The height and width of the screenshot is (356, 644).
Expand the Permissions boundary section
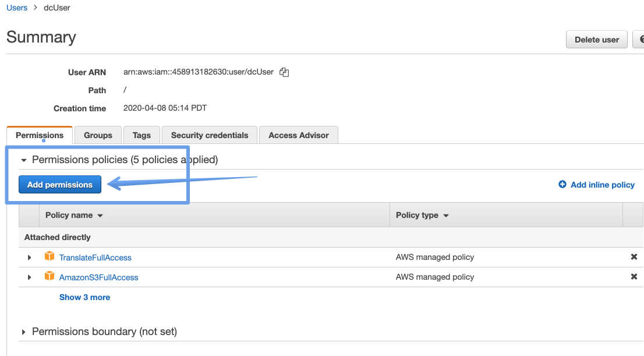point(23,332)
